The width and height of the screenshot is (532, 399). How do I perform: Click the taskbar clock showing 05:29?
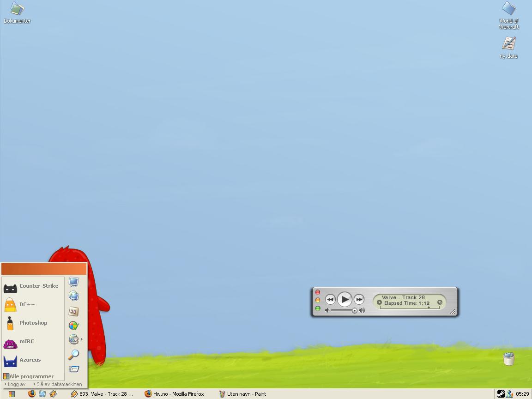tap(522, 394)
